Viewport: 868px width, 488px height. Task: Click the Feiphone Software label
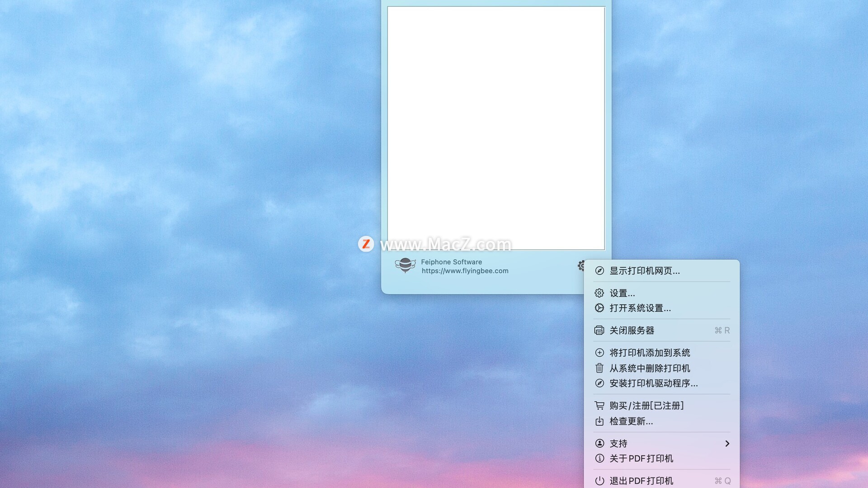coord(451,262)
